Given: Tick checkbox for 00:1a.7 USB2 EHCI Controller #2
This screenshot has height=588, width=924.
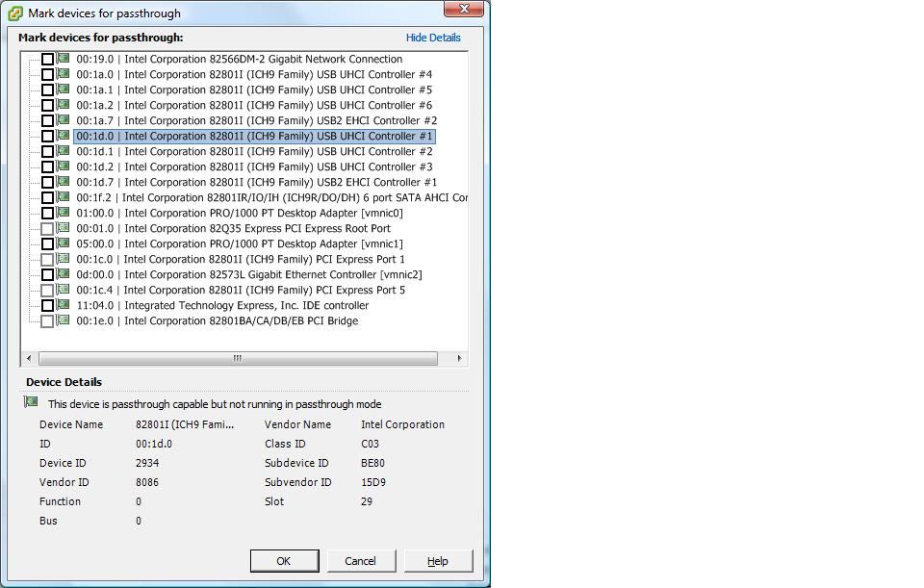Looking at the screenshot, I should coord(48,121).
